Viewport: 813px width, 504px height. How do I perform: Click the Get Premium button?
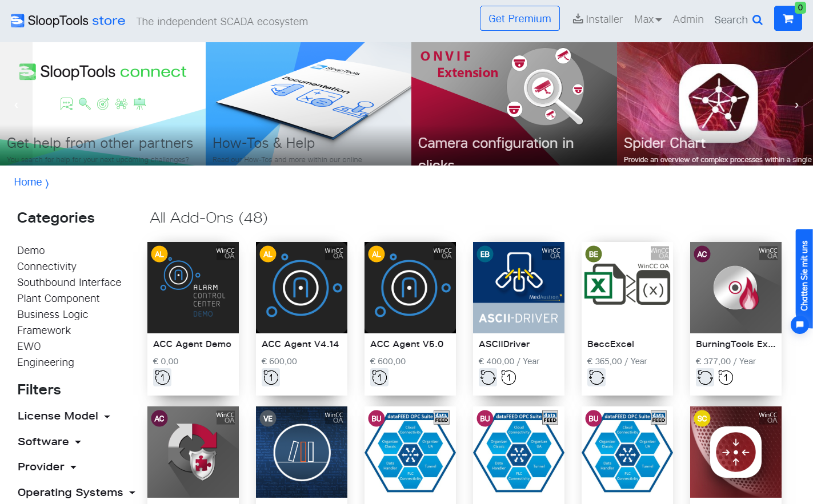(x=520, y=18)
